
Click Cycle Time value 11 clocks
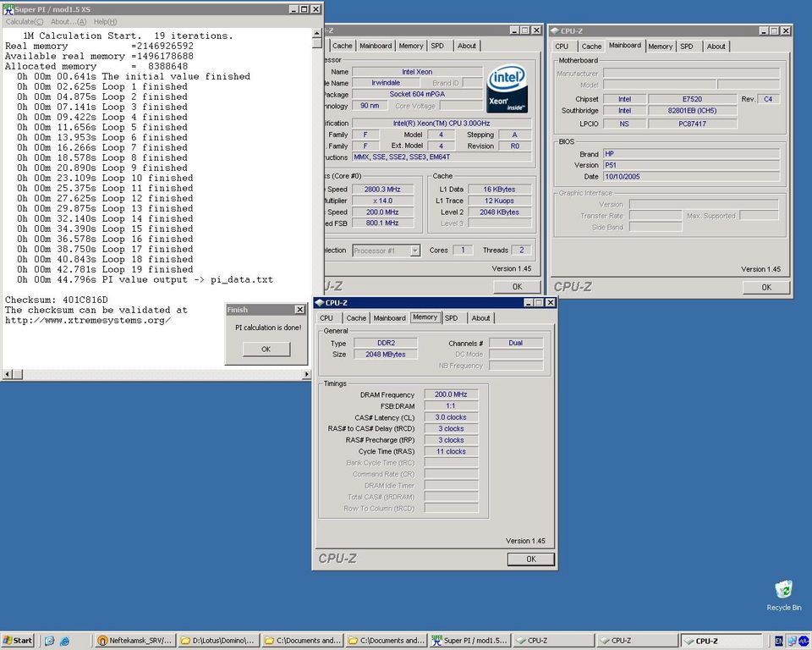(x=451, y=451)
